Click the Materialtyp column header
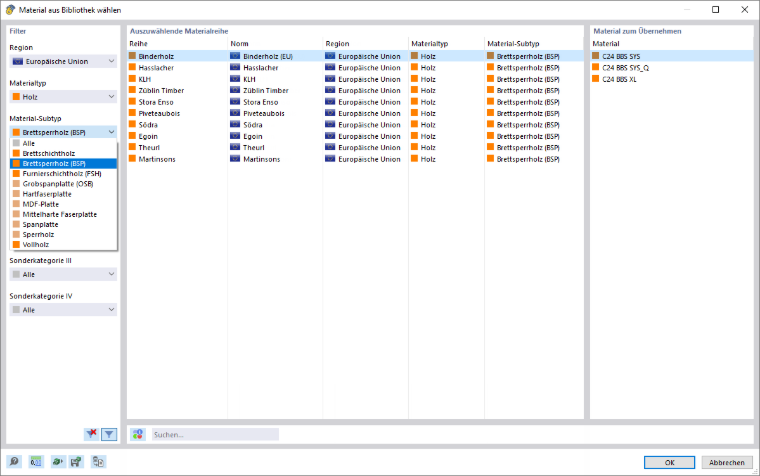 446,44
